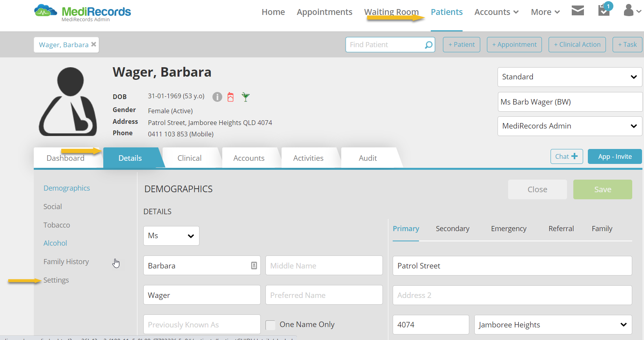Open the messages envelope icon

(578, 11)
